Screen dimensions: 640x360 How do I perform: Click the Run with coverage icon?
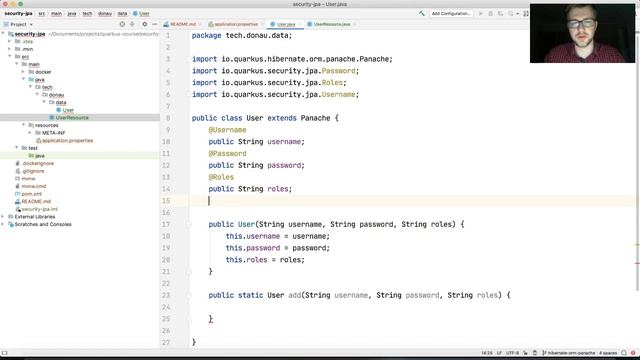[x=500, y=13]
